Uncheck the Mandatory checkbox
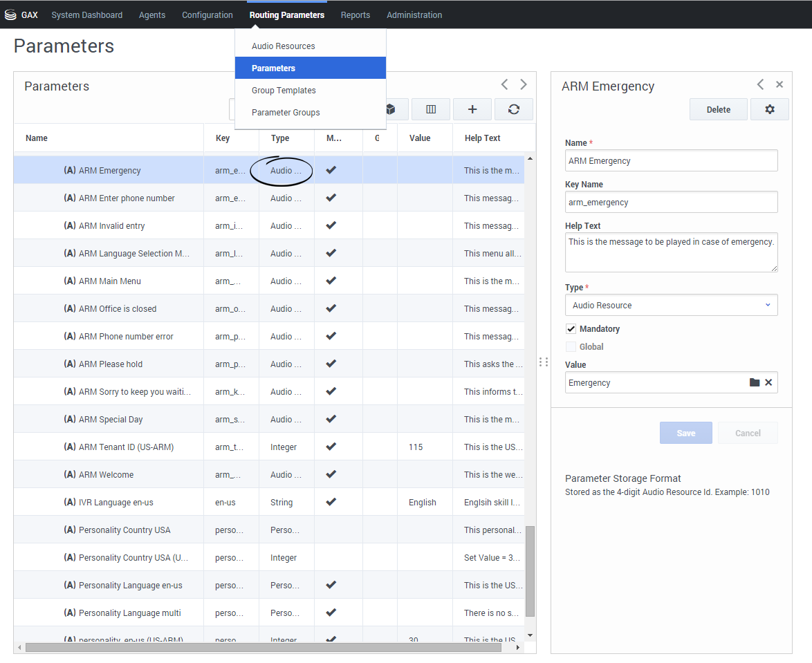The width and height of the screenshot is (812, 663). [x=571, y=329]
